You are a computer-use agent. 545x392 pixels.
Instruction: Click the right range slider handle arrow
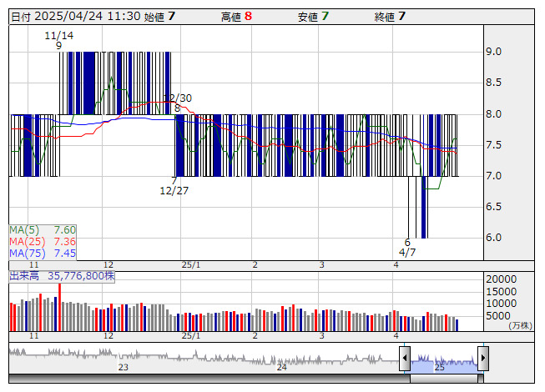483,358
